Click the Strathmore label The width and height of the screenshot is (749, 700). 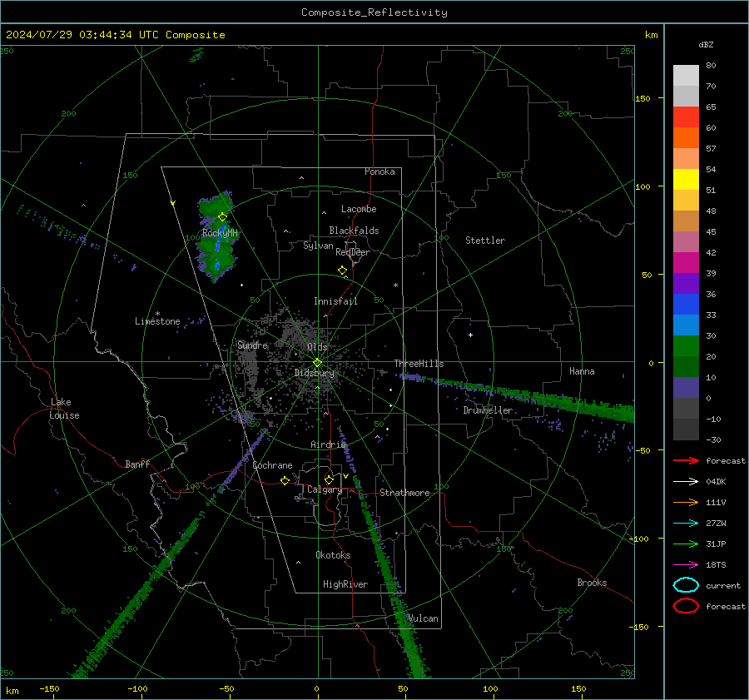[x=405, y=493]
